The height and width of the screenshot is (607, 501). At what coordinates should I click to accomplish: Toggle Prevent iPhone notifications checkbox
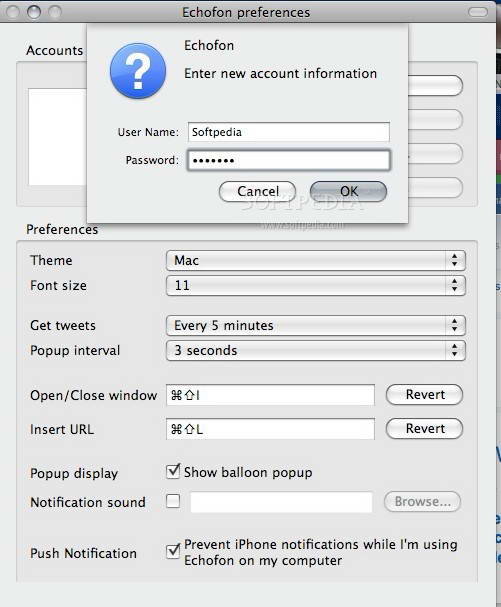pyautogui.click(x=173, y=551)
